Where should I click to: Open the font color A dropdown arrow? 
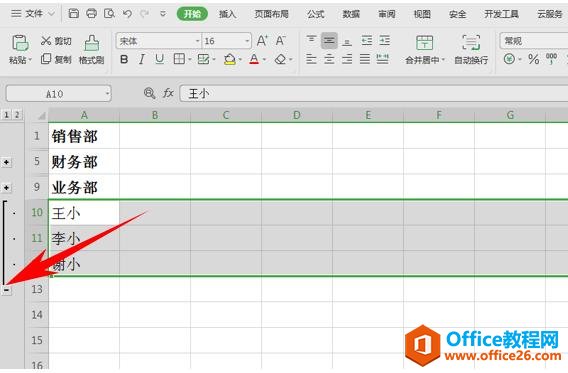[264, 59]
